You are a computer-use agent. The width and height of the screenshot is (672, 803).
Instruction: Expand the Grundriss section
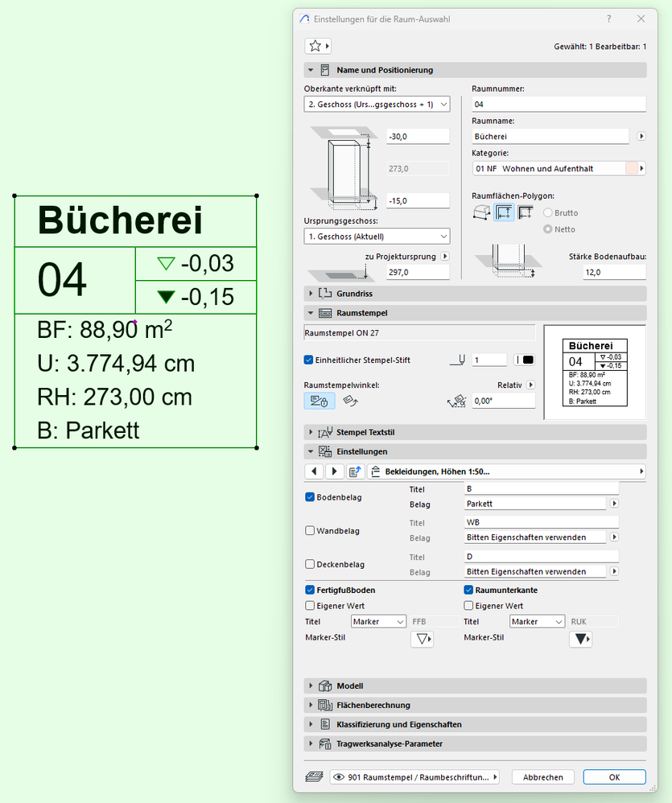click(x=476, y=294)
